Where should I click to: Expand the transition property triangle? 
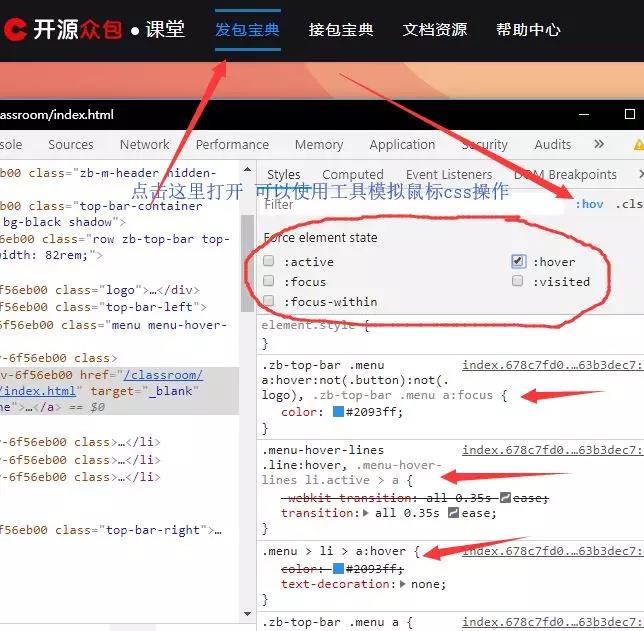(366, 513)
